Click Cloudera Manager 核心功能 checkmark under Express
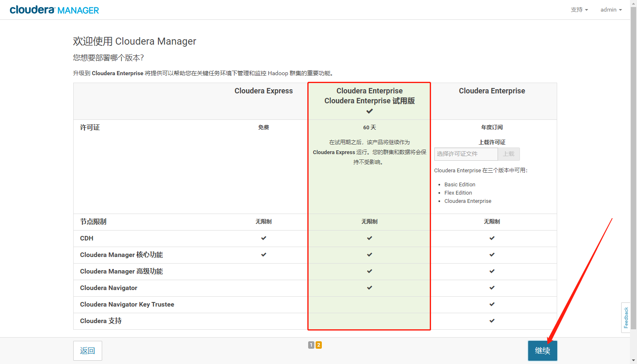This screenshot has width=637, height=364. click(x=263, y=255)
